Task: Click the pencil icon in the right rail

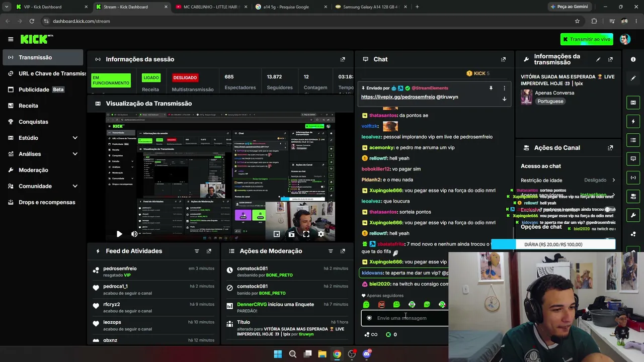Action: tap(633, 78)
